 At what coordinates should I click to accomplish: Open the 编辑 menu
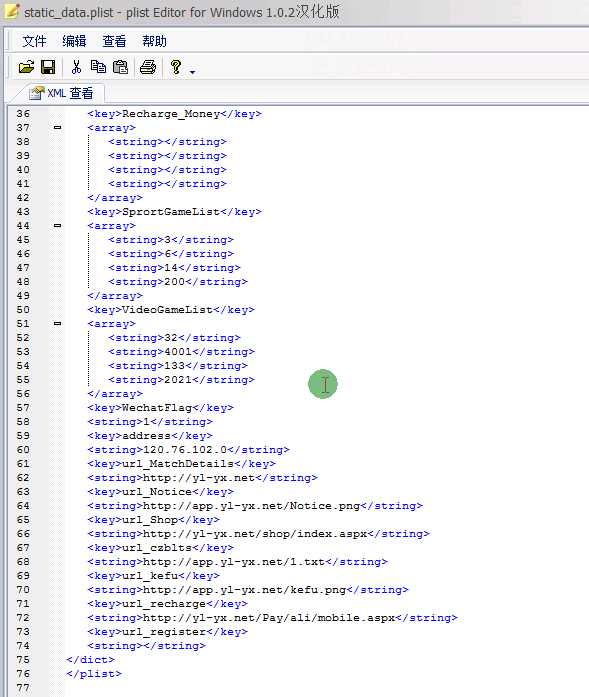point(74,41)
